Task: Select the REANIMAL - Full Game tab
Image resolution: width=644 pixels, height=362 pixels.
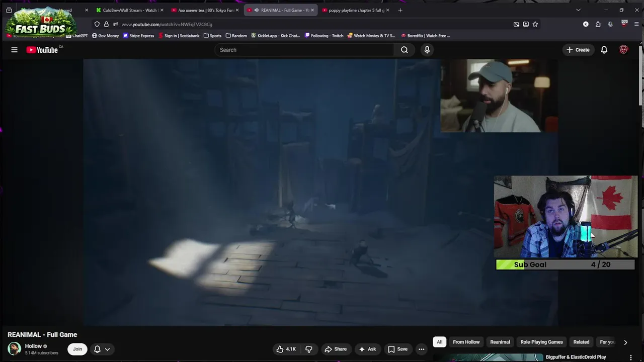Action: tap(281, 10)
